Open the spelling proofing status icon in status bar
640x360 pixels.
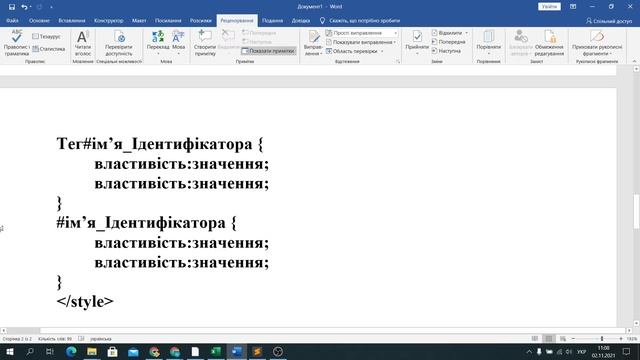pyautogui.click(x=81, y=339)
